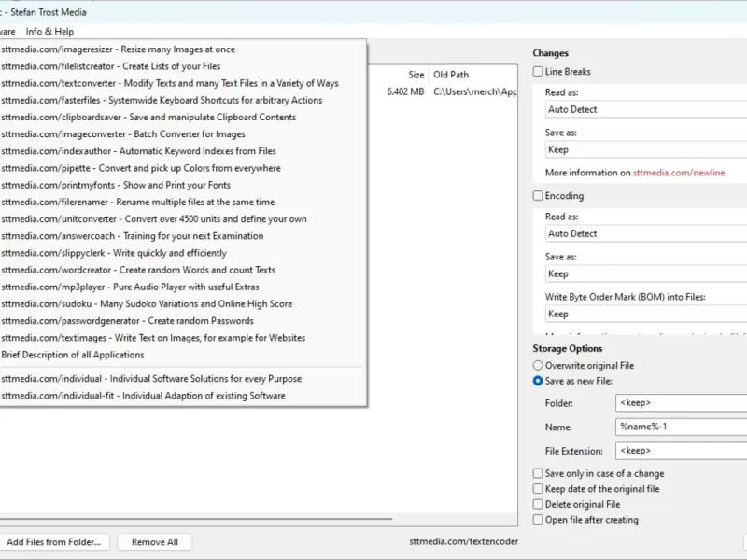Open Byte Order Mark Keep dropdown
The width and height of the screenshot is (747, 560).
click(x=646, y=314)
